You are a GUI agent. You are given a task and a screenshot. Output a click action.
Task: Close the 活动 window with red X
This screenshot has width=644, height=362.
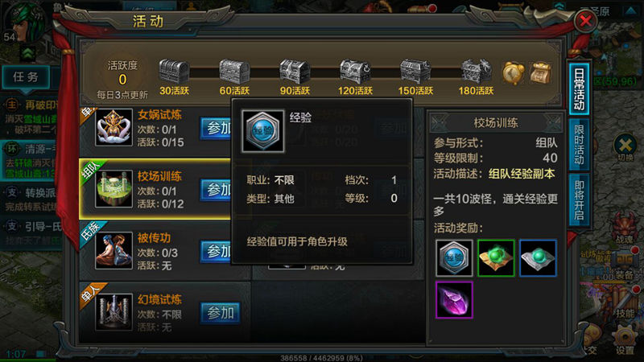click(x=585, y=21)
